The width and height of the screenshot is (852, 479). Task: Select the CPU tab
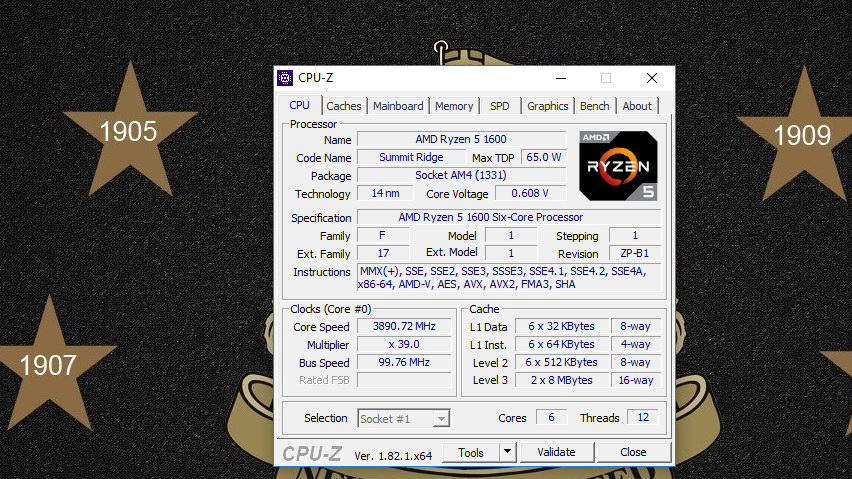tap(299, 105)
